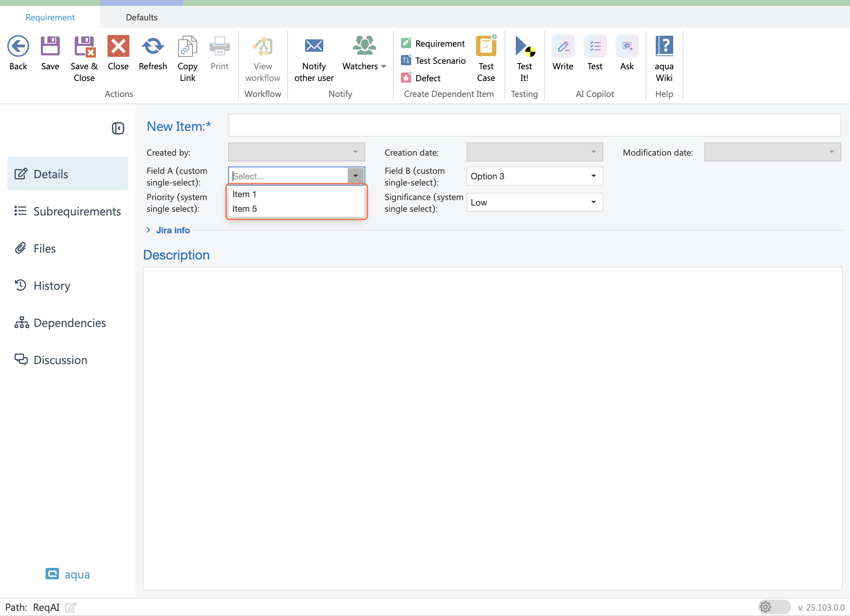
Task: Open Notify other user envelope icon
Action: click(314, 46)
